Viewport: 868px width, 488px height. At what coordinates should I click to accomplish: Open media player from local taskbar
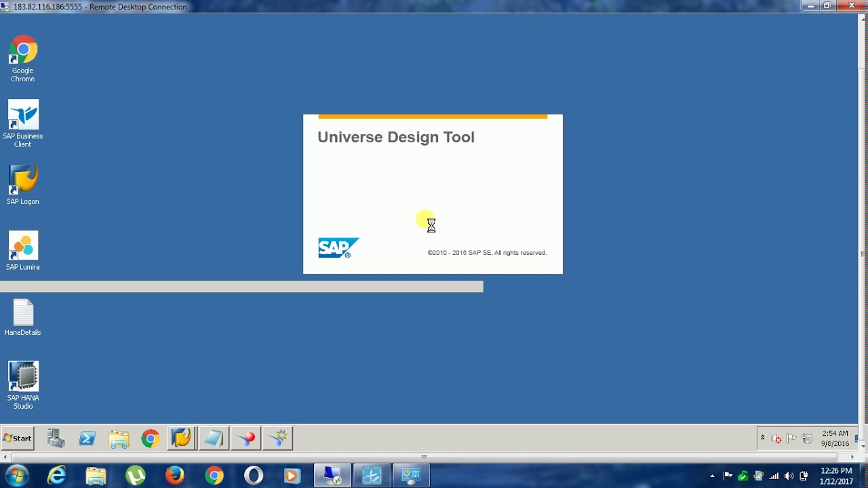tap(292, 476)
